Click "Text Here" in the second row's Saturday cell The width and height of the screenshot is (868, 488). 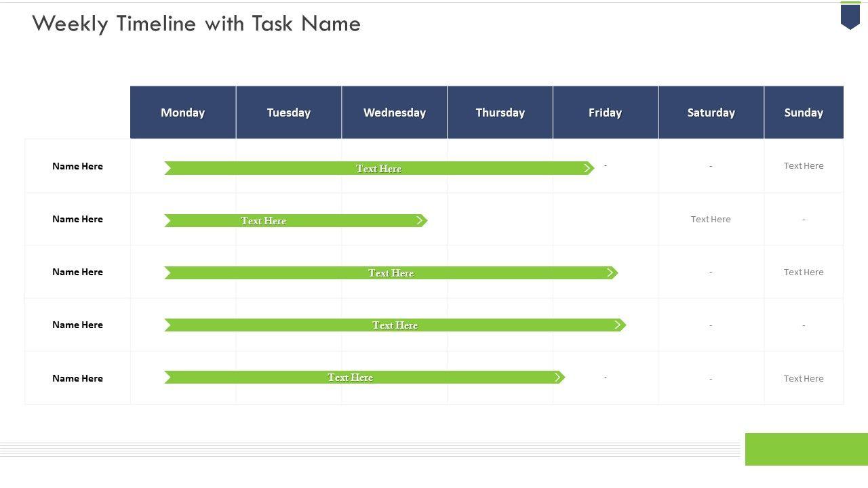(711, 219)
